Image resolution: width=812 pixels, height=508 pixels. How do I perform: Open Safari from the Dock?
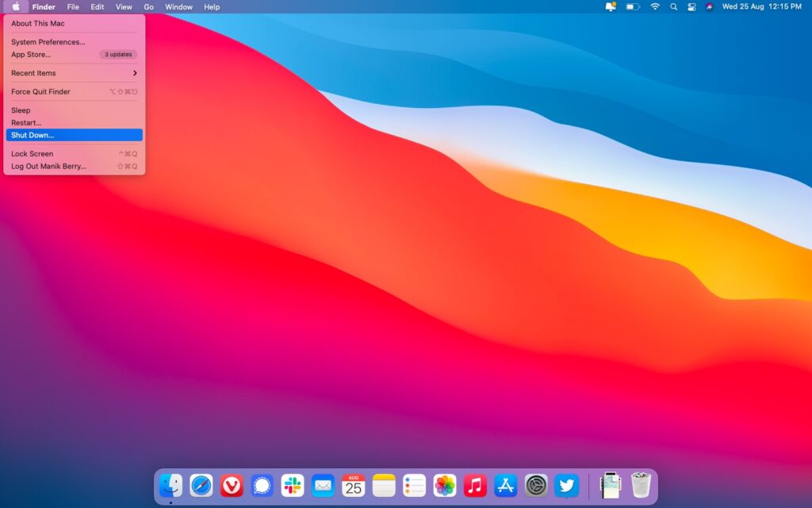coord(201,485)
